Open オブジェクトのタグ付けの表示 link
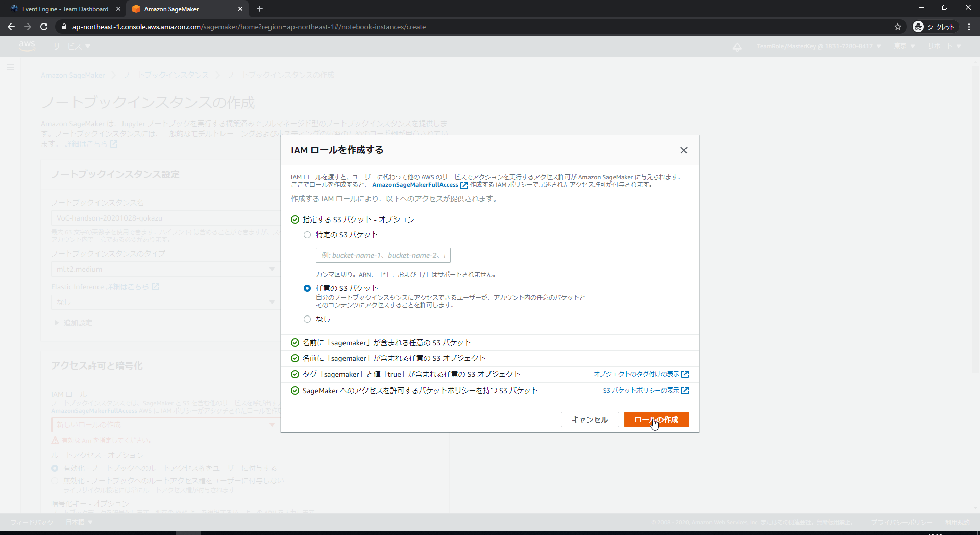 636,374
